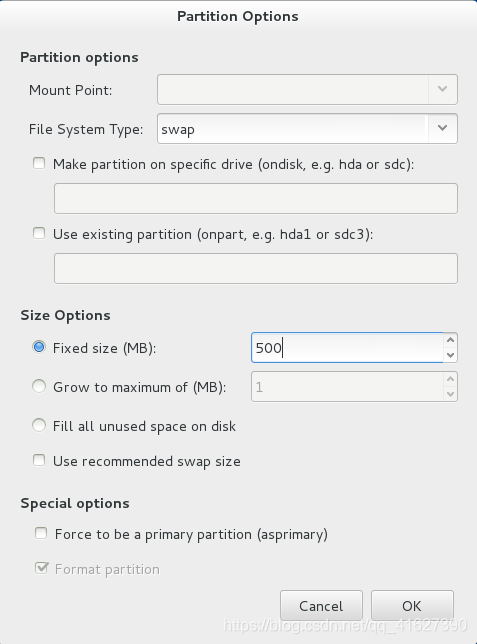
Task: Click the Cancel button
Action: (x=321, y=605)
